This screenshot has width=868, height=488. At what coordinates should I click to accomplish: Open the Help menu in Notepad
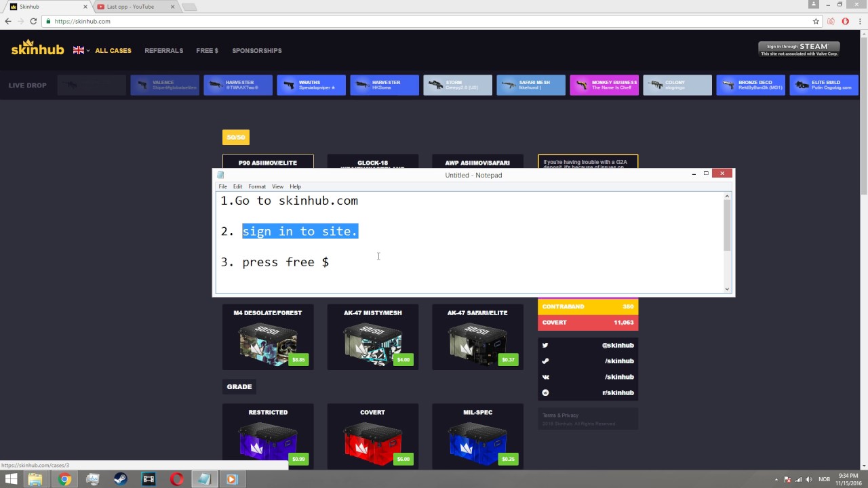(295, 186)
